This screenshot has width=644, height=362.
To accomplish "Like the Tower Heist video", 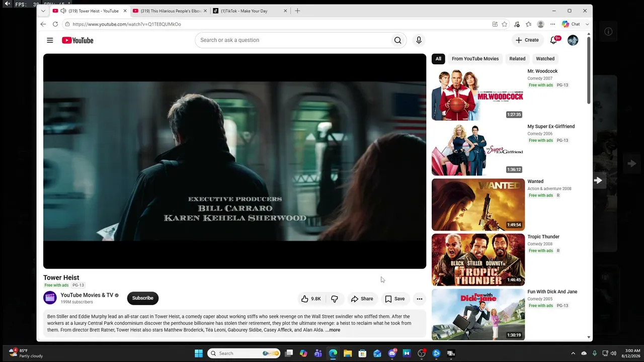I will tap(311, 299).
